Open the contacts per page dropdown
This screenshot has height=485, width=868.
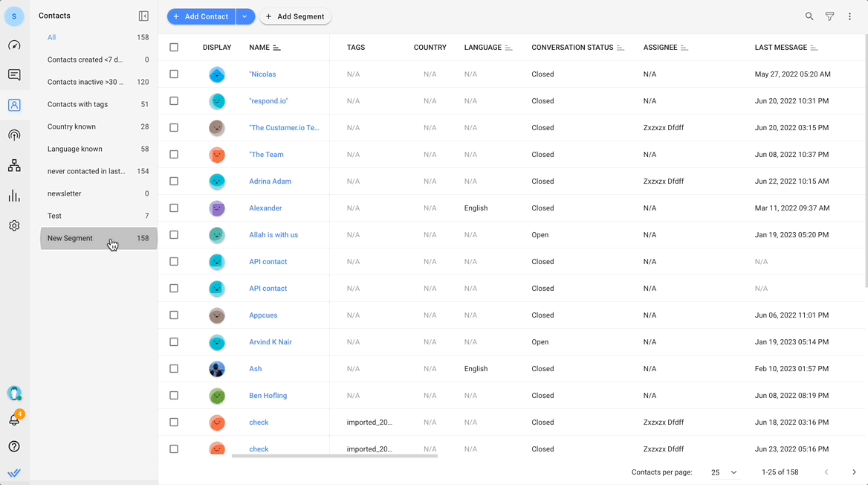[724, 472]
